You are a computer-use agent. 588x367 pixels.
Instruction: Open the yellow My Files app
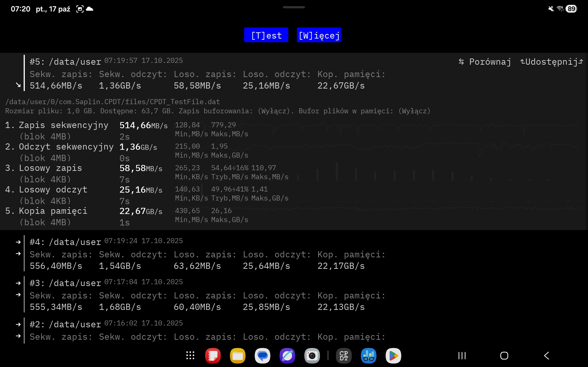[237, 356]
